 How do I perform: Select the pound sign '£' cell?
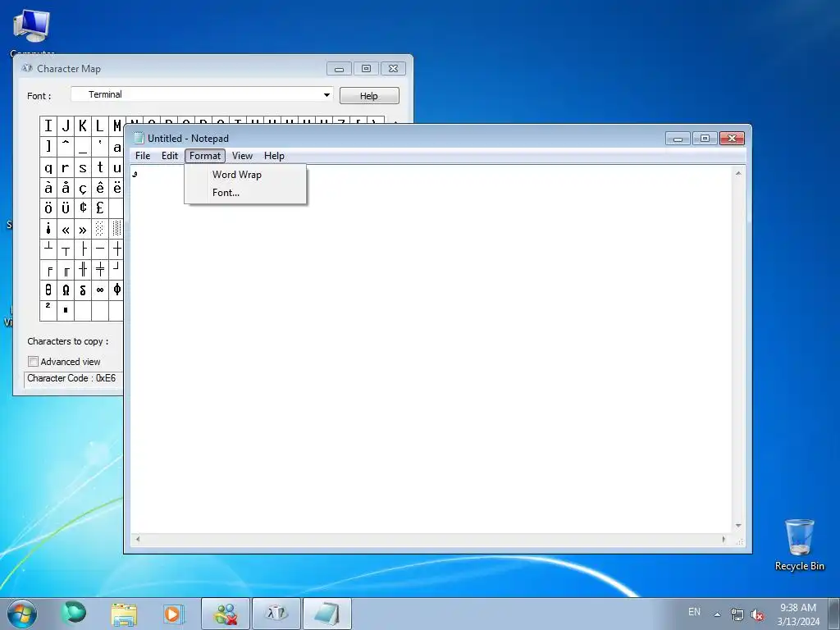(99, 208)
